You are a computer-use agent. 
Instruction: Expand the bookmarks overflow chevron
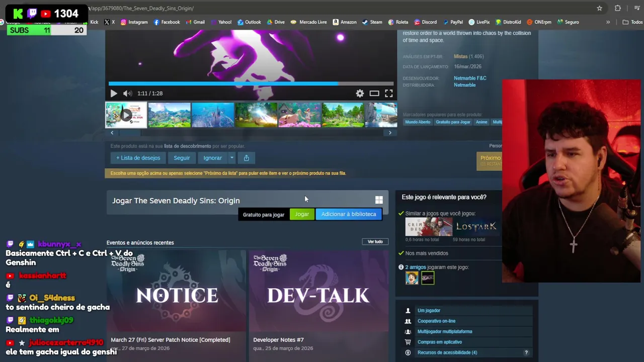pos(608,22)
